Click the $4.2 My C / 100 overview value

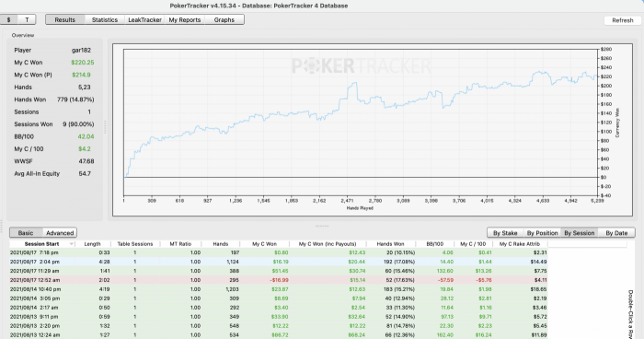tap(85, 149)
